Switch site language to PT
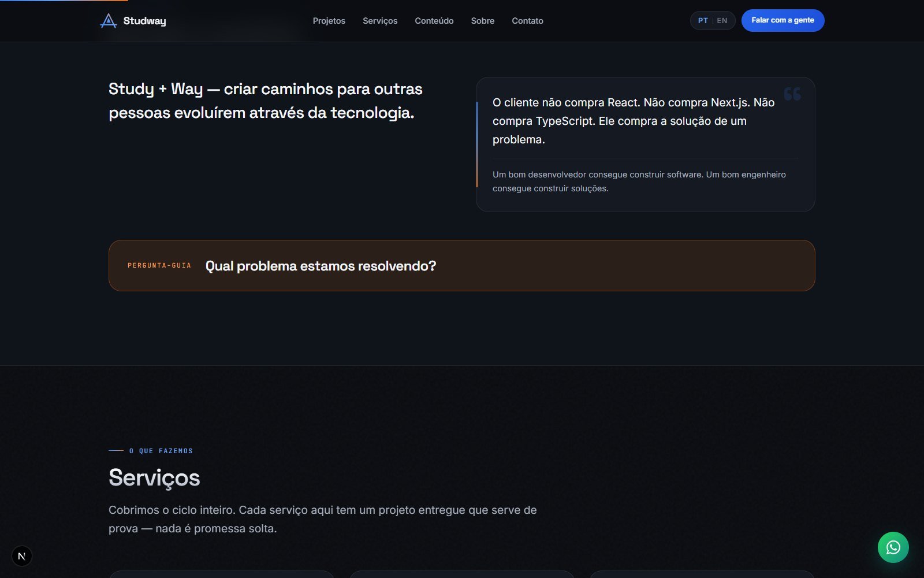 pos(703,21)
